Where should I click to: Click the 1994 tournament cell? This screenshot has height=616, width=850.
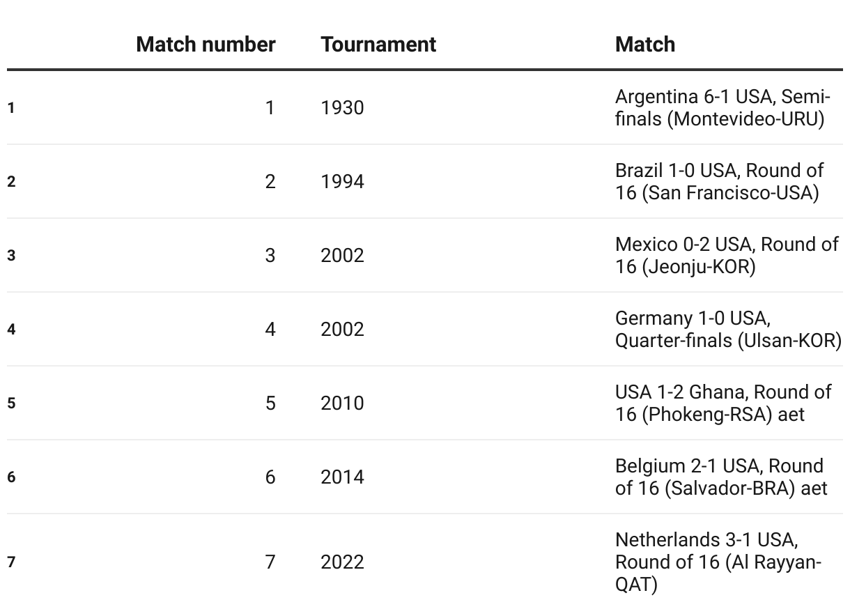click(342, 182)
